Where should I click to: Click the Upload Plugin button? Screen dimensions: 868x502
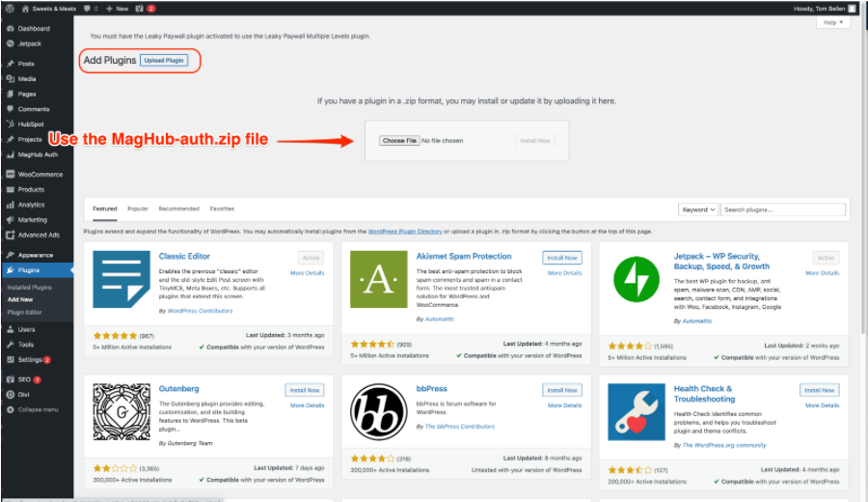pos(164,61)
